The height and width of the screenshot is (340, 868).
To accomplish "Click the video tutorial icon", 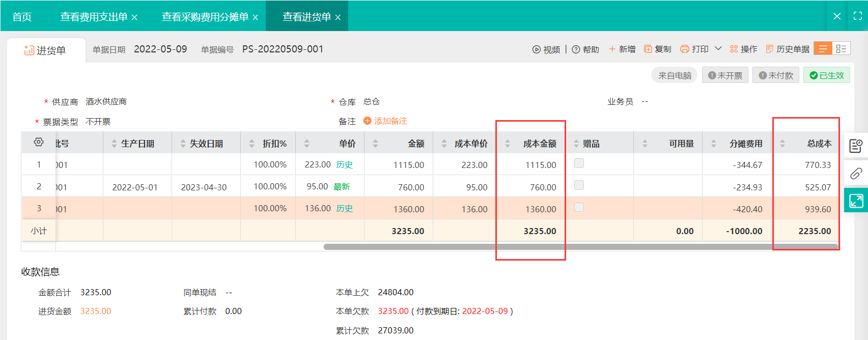I will (x=536, y=49).
